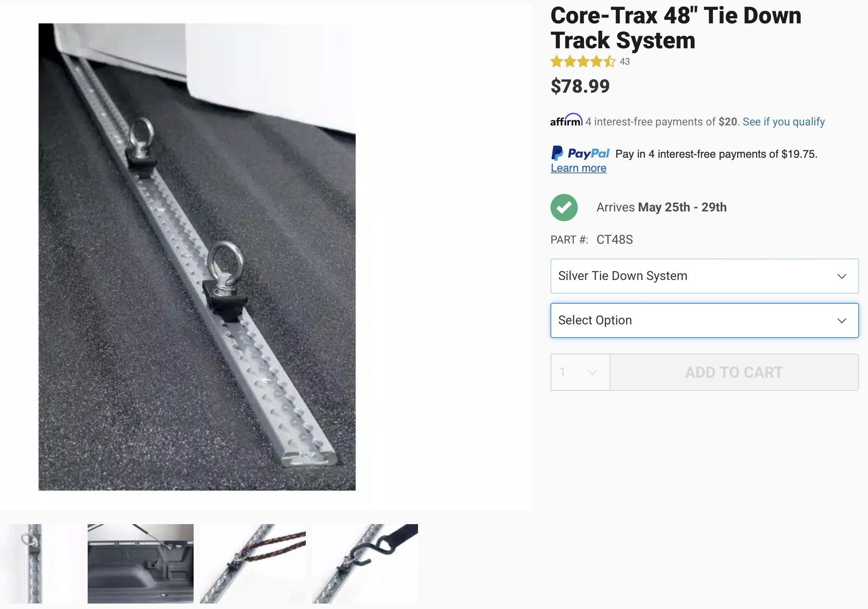Click the star rating icons
This screenshot has width=868, height=609.
click(x=583, y=62)
